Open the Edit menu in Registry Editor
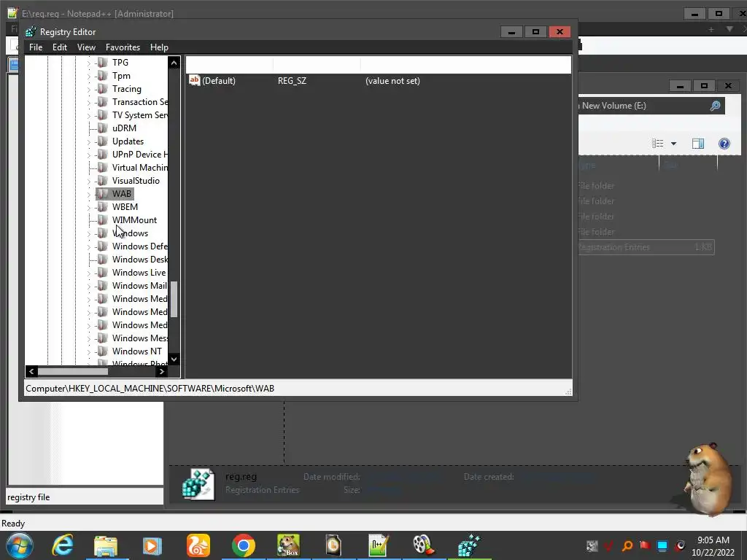Image resolution: width=747 pixels, height=560 pixels. click(60, 47)
